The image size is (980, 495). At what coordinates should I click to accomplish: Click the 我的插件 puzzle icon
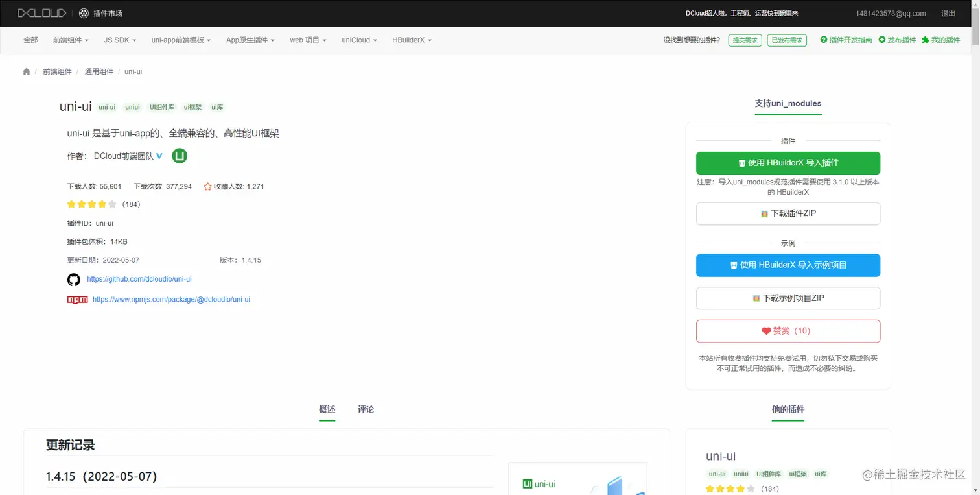926,40
